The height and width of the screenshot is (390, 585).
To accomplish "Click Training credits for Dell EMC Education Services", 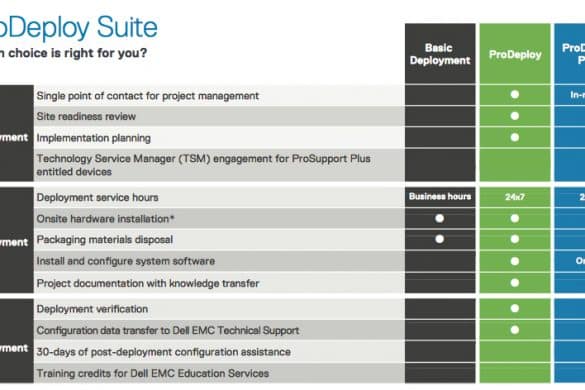I will point(153,374).
